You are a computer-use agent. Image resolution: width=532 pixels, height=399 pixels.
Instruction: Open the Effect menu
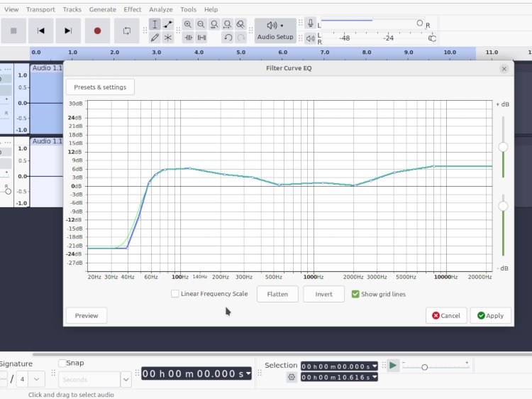tap(133, 9)
